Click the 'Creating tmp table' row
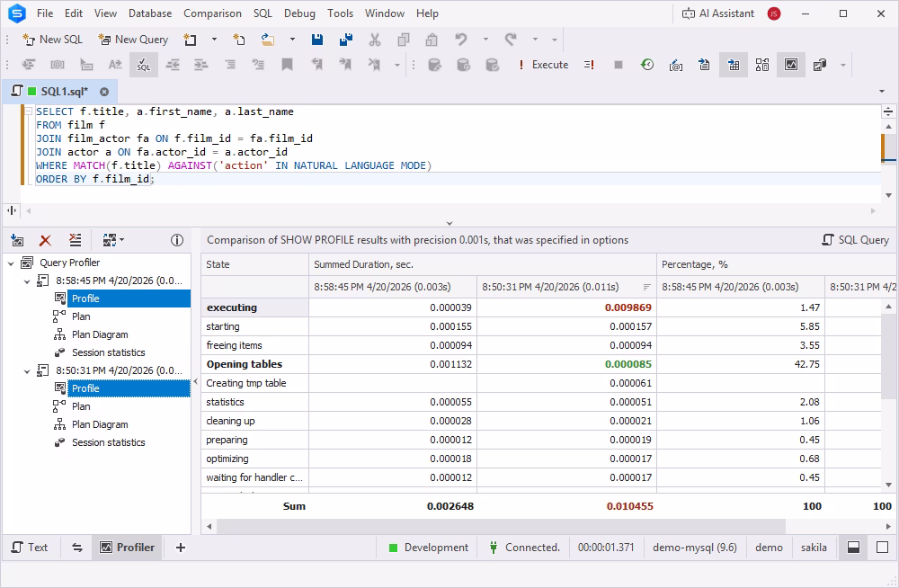The width and height of the screenshot is (899, 588). pyautogui.click(x=540, y=383)
